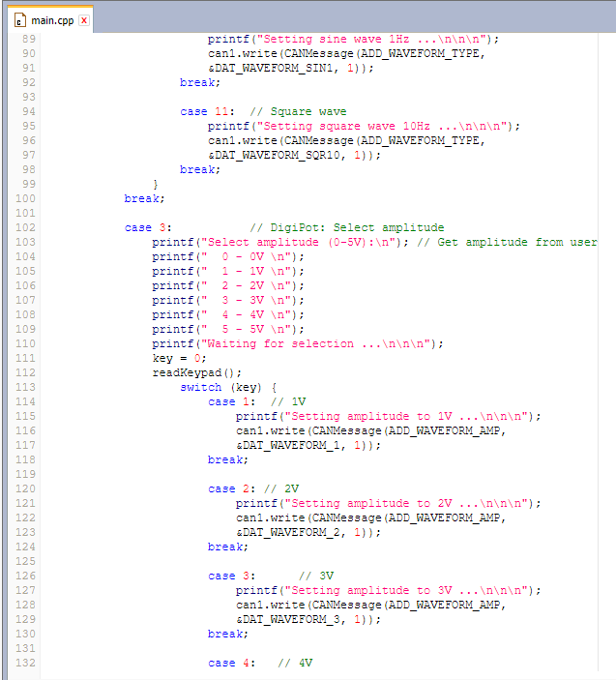
Task: Click the closing brace on line 99
Action: (155, 184)
